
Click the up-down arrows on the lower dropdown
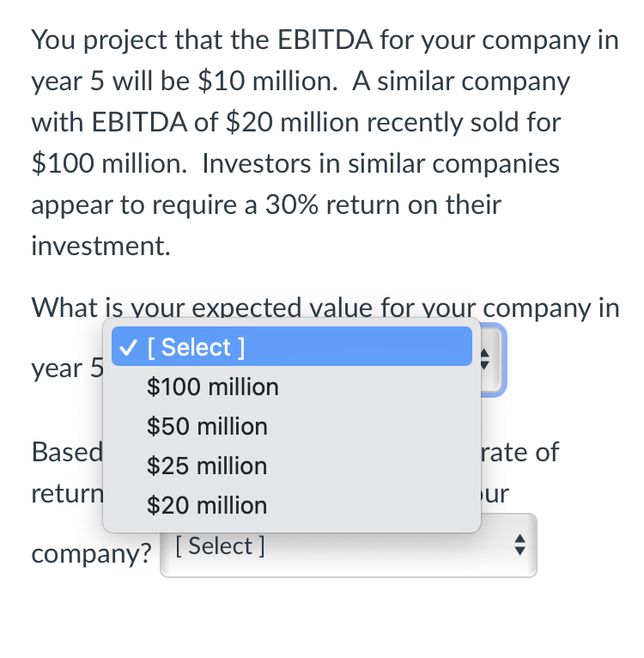point(518,545)
